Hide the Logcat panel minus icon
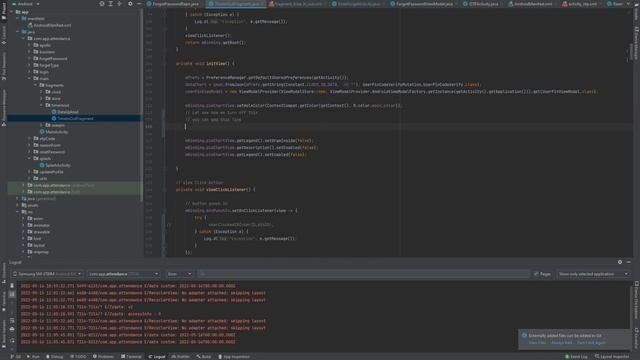The image size is (640, 360). tap(629, 262)
